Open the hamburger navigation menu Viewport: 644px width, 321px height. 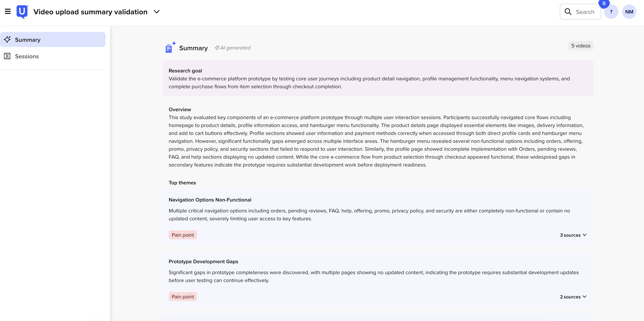point(8,11)
